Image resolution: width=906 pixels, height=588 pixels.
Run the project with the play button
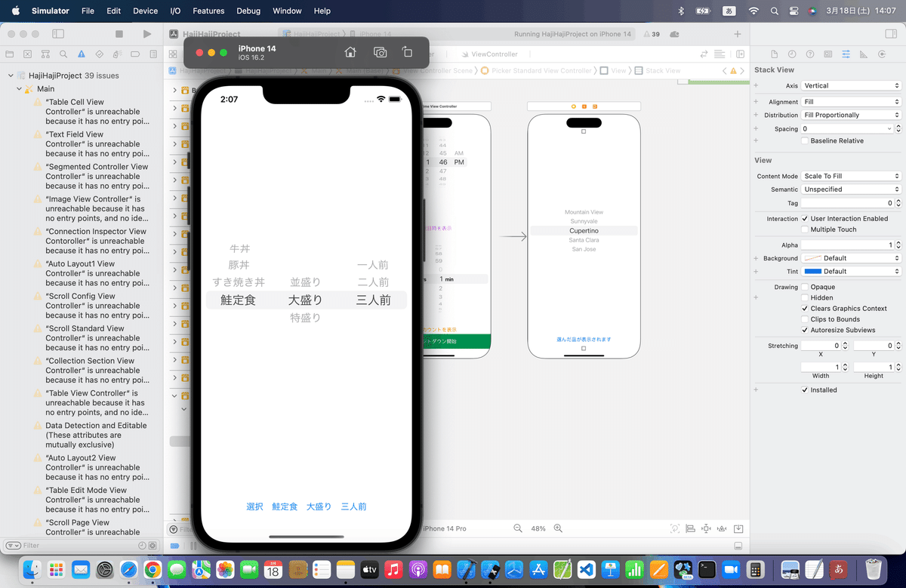click(146, 34)
